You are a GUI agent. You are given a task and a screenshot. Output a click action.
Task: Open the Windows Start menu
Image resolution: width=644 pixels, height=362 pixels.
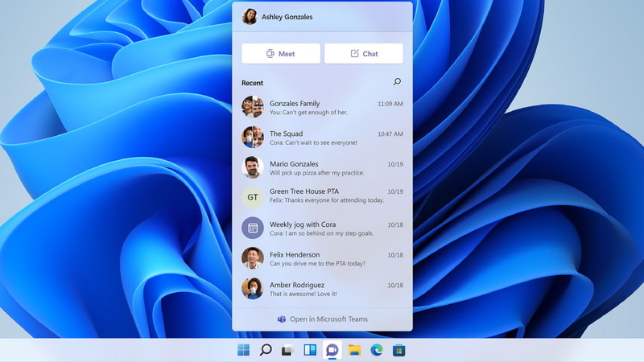[244, 350]
